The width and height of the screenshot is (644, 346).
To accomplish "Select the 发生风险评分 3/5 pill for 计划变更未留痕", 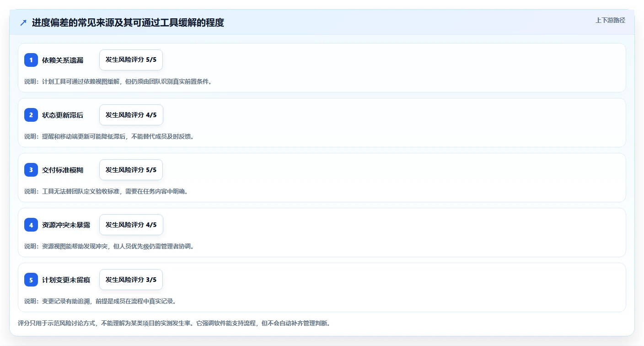I will point(131,280).
